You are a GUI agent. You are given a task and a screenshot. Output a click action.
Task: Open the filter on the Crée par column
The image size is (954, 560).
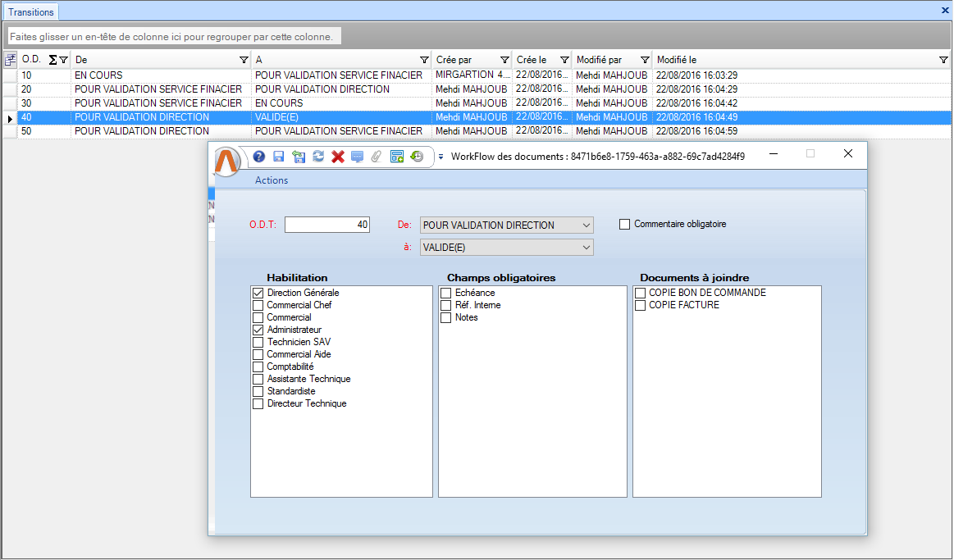pyautogui.click(x=502, y=60)
